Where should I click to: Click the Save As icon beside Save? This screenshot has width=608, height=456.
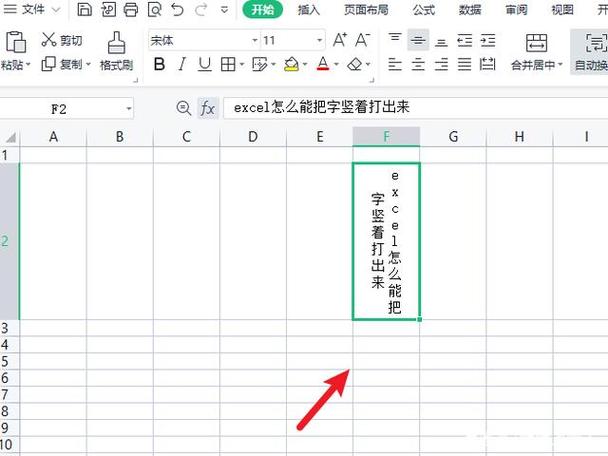[108, 9]
